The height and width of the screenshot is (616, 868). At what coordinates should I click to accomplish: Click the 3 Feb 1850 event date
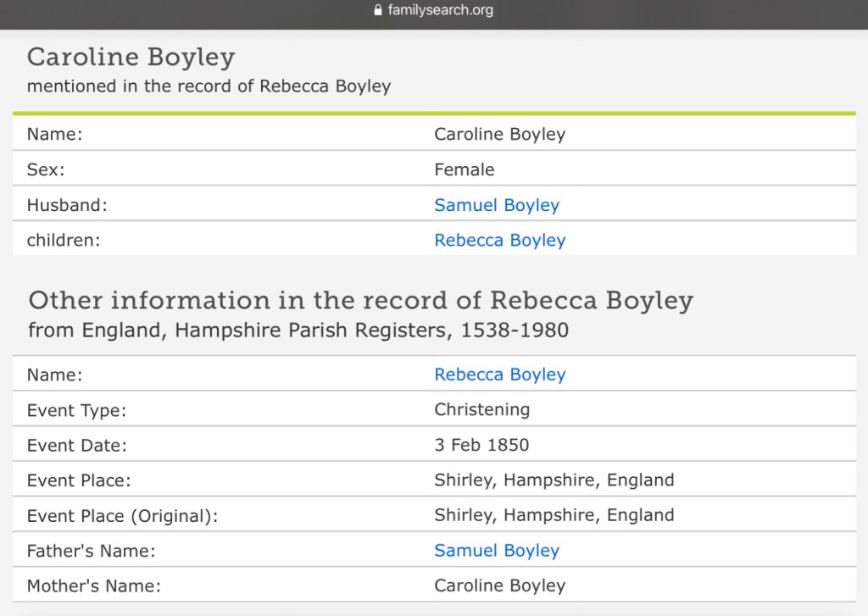481,446
